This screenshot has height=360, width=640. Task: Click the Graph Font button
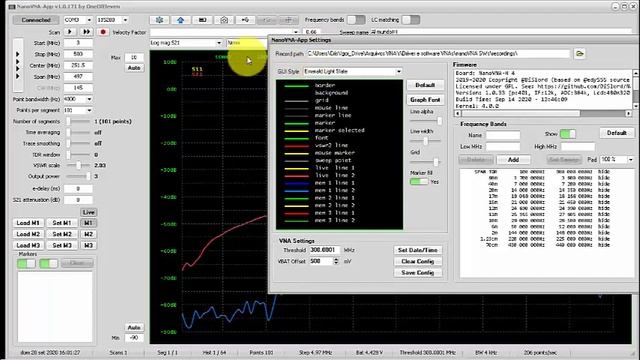[425, 100]
